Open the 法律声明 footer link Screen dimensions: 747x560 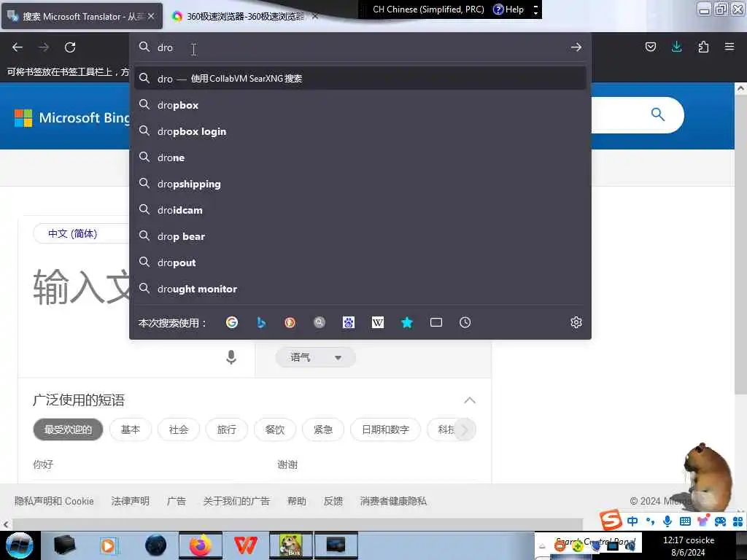coord(130,501)
